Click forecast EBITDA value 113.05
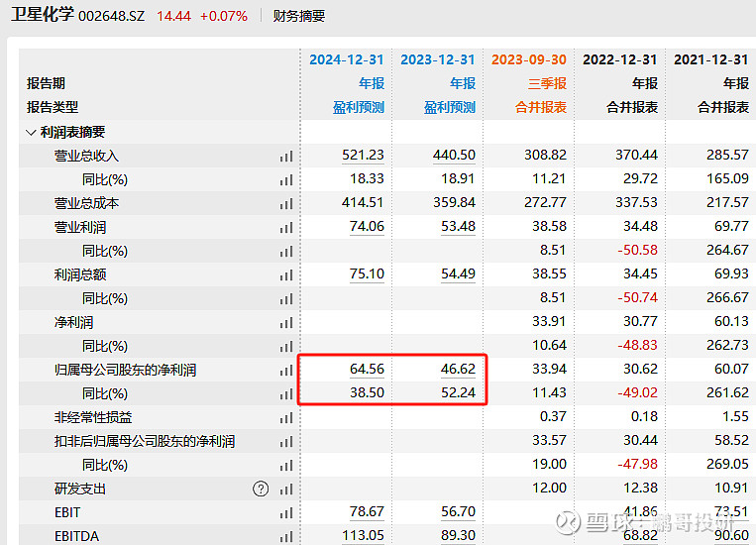Viewport: 756px width, 545px height. 363,536
